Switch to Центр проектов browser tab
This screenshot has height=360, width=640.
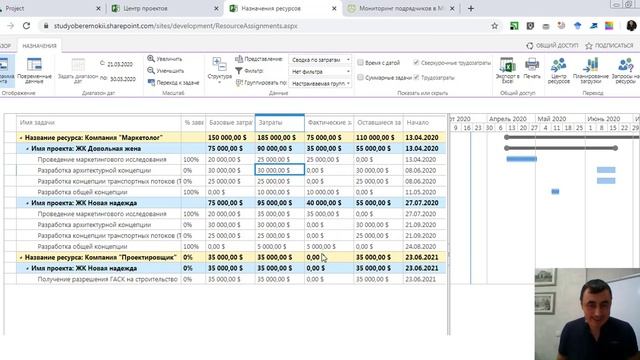[165, 8]
